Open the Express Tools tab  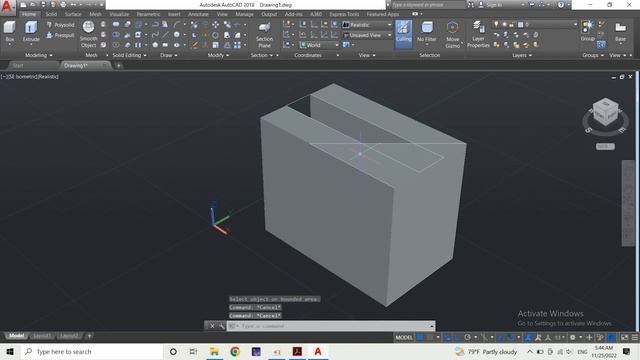pos(344,14)
